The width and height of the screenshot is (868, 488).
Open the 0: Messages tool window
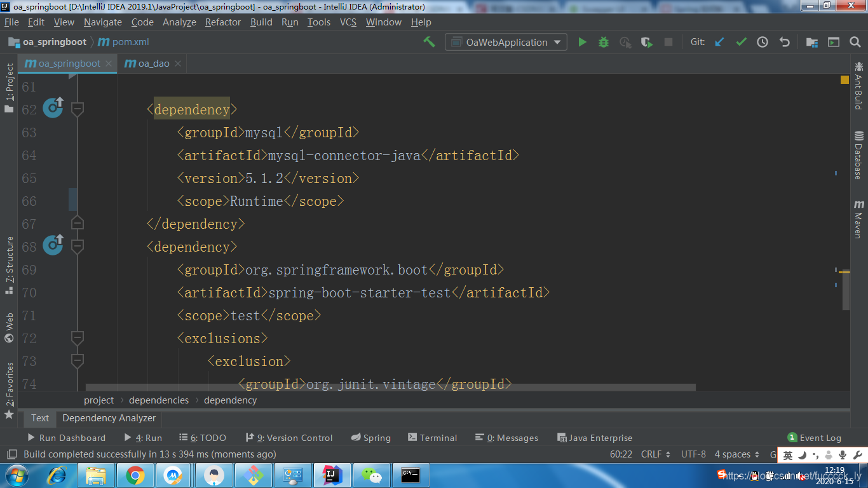click(x=506, y=438)
